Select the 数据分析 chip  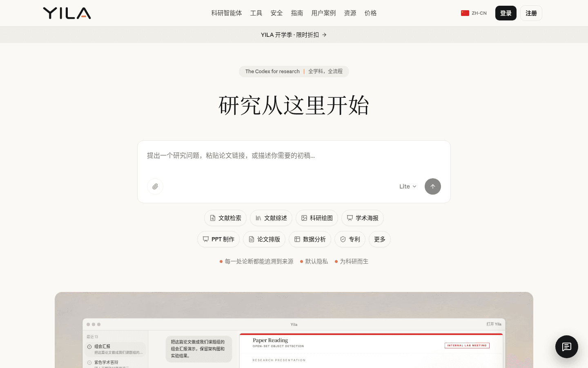pos(310,239)
